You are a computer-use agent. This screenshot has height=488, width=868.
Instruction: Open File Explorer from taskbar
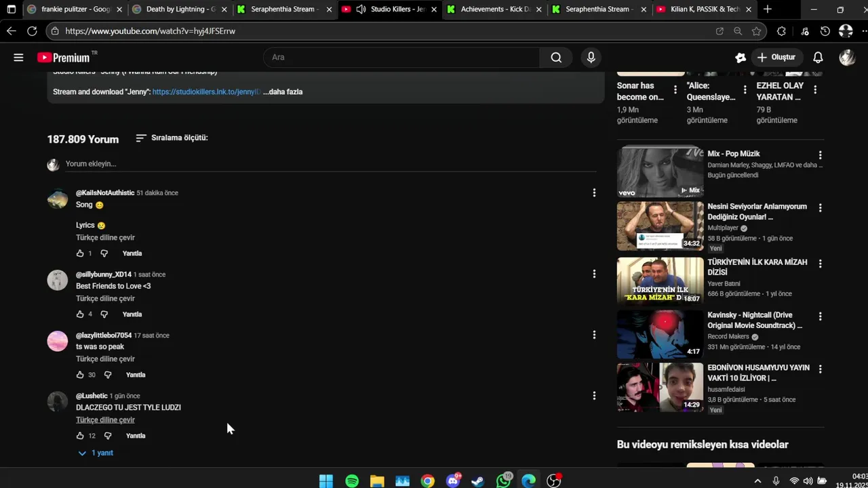click(377, 481)
